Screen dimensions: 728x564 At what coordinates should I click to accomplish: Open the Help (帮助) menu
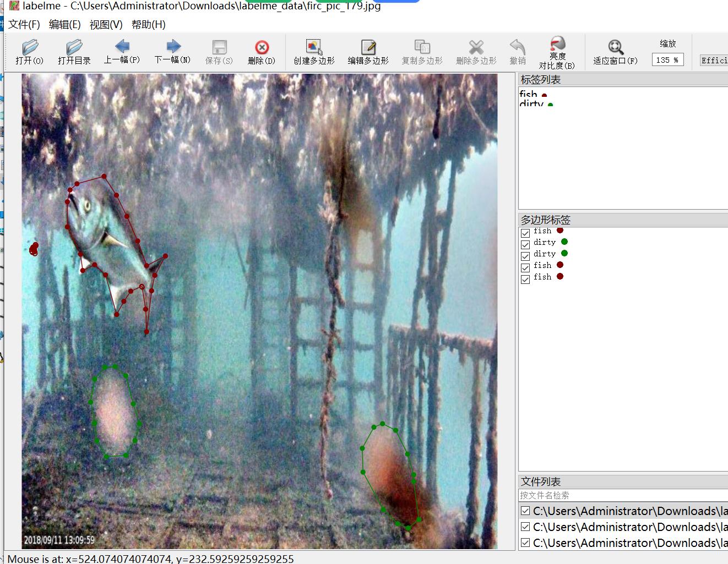point(148,25)
